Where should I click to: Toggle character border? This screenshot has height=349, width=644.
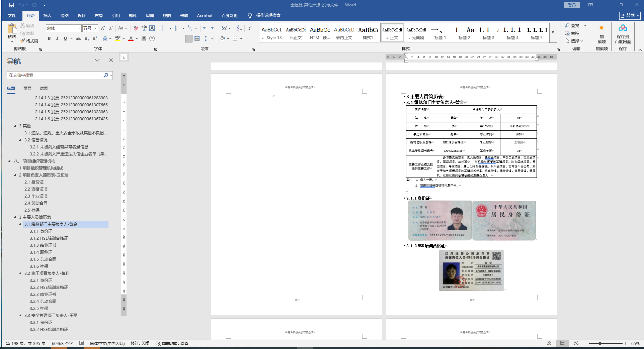coord(152,28)
